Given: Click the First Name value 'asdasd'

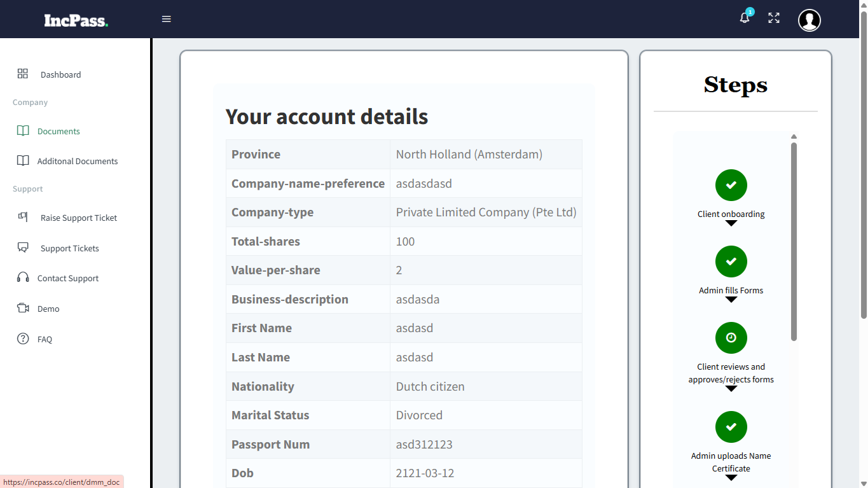Looking at the screenshot, I should point(415,328).
